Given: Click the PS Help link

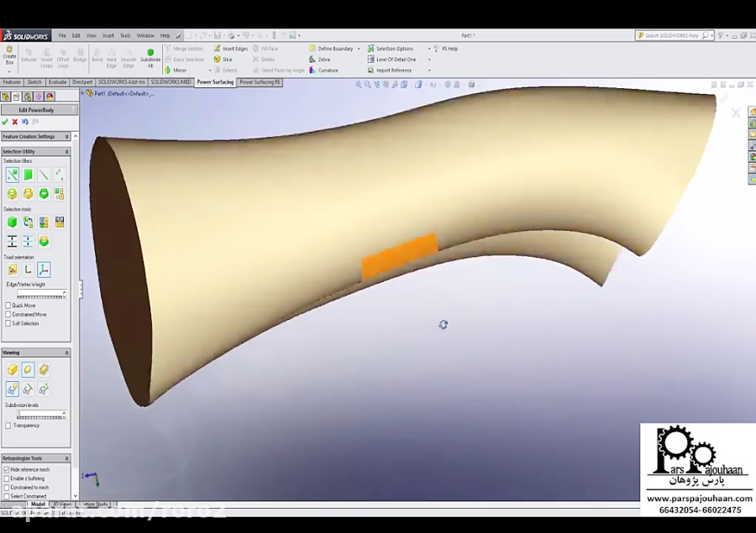Looking at the screenshot, I should pos(449,49).
